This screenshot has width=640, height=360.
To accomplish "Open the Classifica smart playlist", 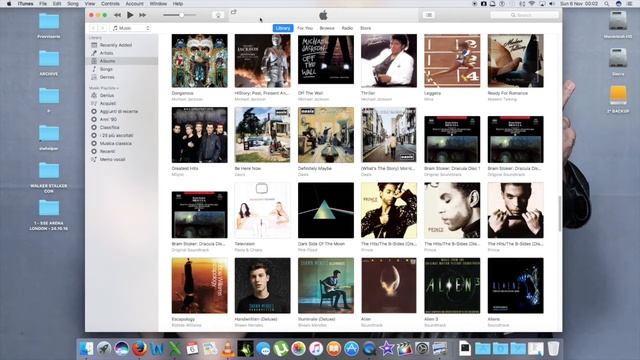I will [x=122, y=127].
